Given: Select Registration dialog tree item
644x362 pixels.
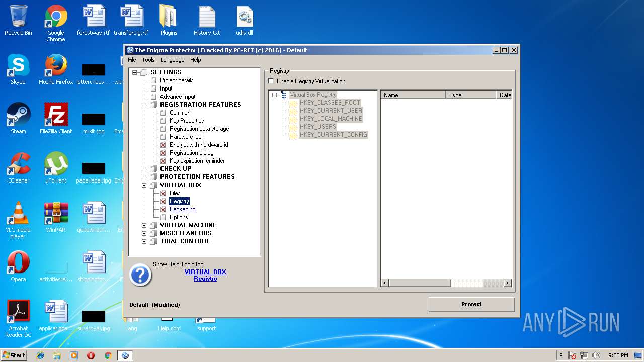Looking at the screenshot, I should coord(191,153).
